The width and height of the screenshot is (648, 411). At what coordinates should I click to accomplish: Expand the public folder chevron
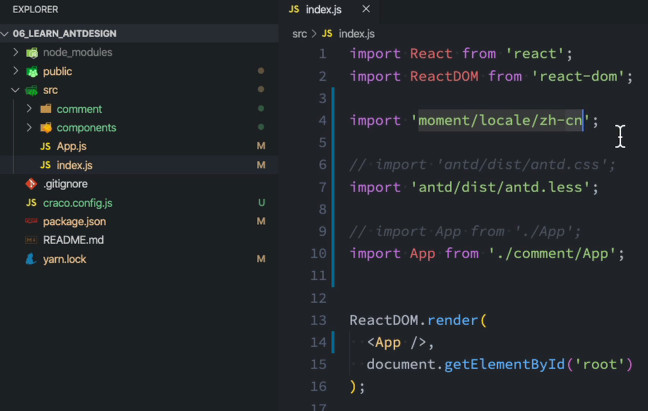(16, 71)
